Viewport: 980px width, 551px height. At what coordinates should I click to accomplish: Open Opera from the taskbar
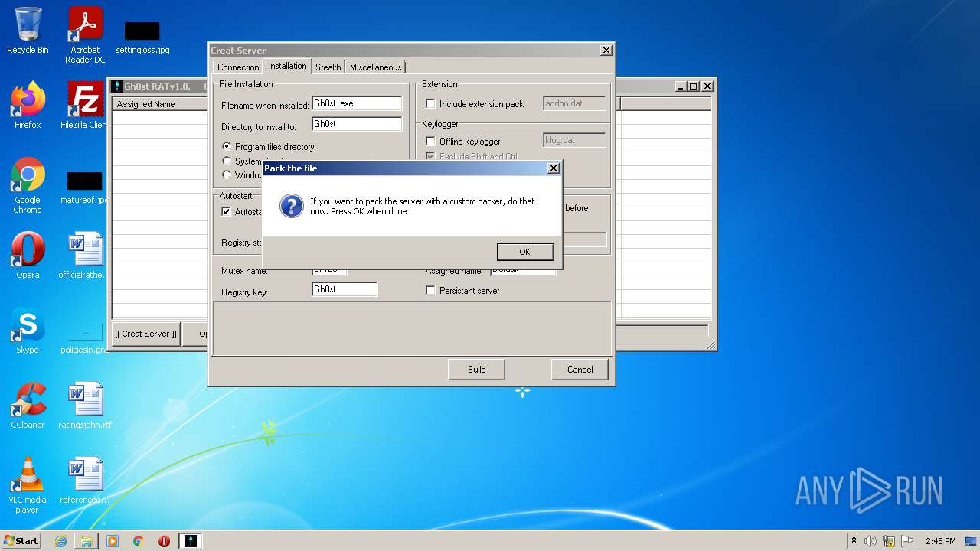click(164, 541)
